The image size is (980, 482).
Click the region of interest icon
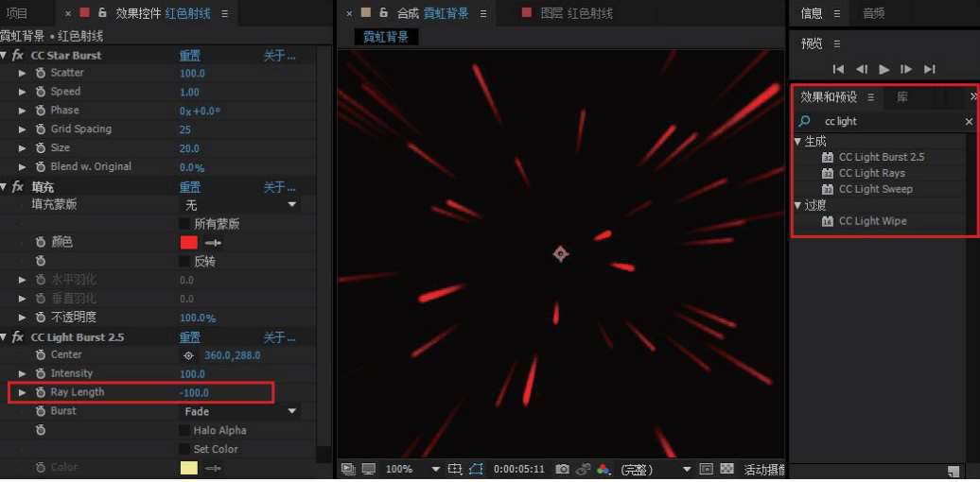pos(454,469)
